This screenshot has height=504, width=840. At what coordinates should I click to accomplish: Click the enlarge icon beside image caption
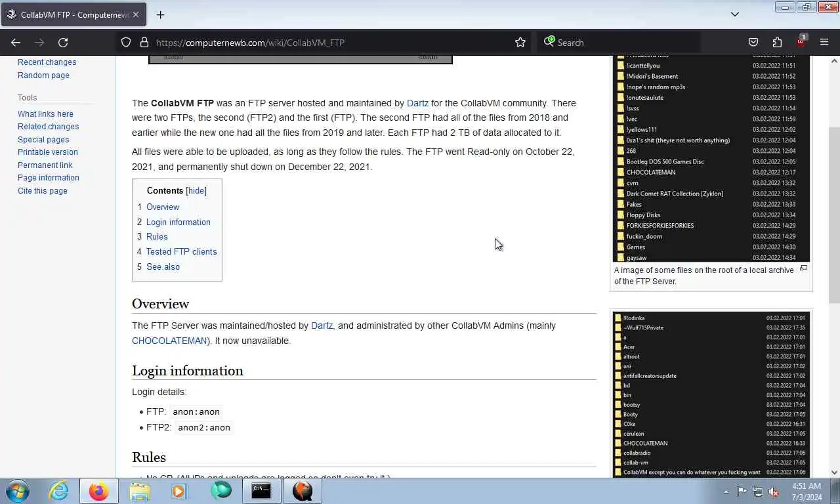(803, 268)
